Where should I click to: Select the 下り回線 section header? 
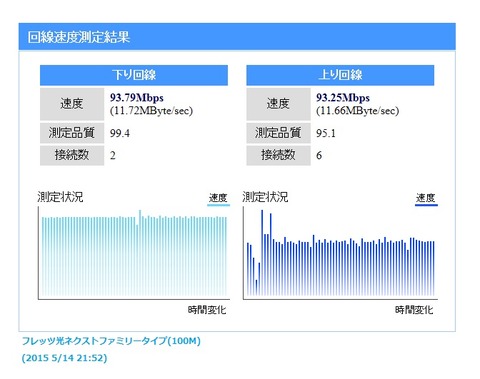[x=134, y=75]
